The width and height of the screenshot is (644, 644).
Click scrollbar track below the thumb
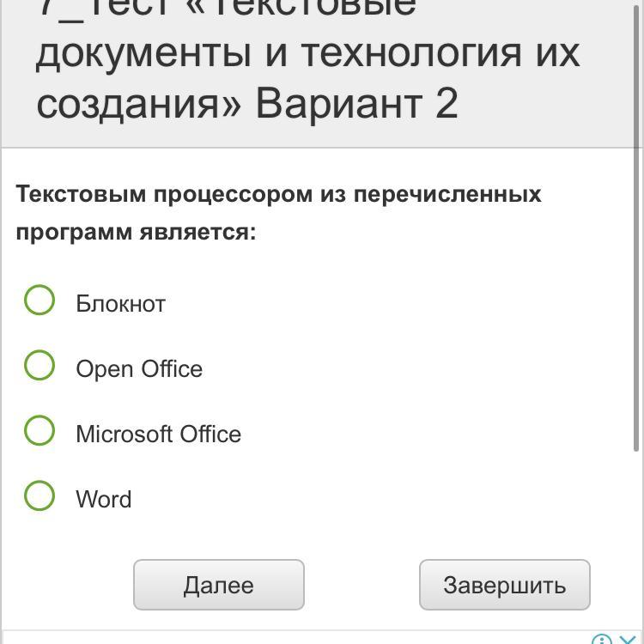tap(638, 534)
